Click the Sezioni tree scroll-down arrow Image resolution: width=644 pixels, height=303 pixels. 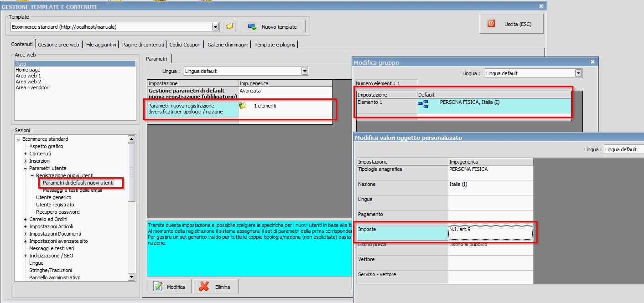click(131, 277)
